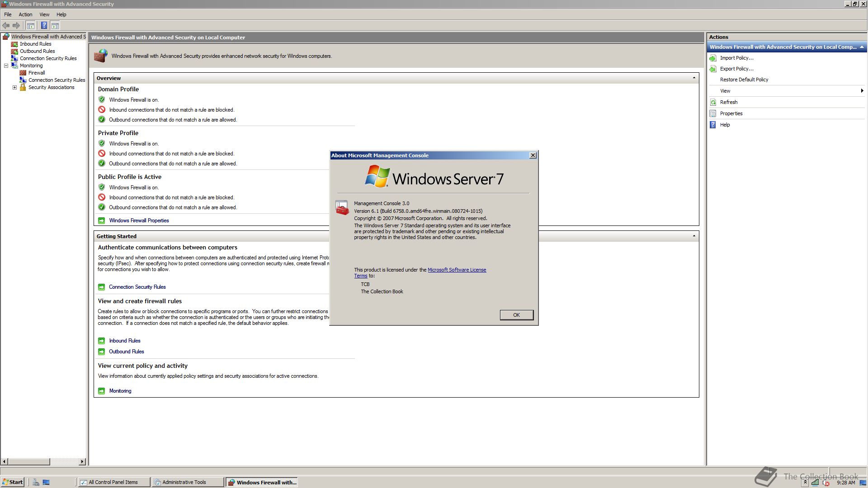The height and width of the screenshot is (488, 868).
Task: Switch to All Control Panel Items taskbar button
Action: click(114, 482)
